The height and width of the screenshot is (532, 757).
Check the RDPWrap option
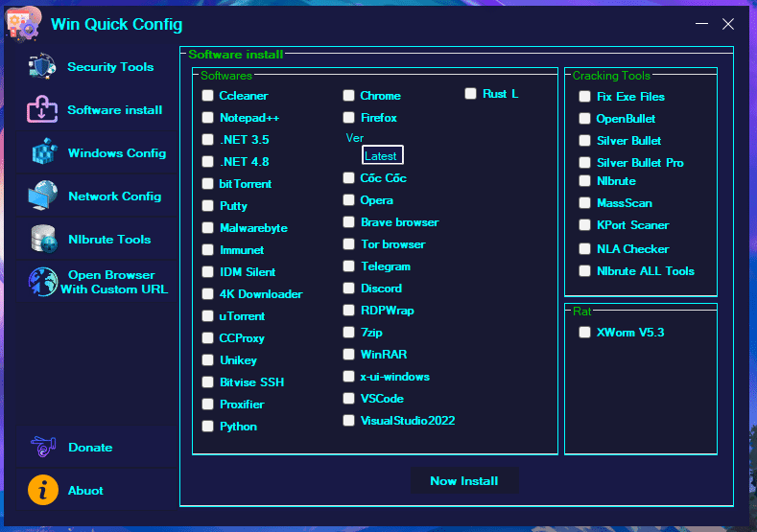point(348,311)
